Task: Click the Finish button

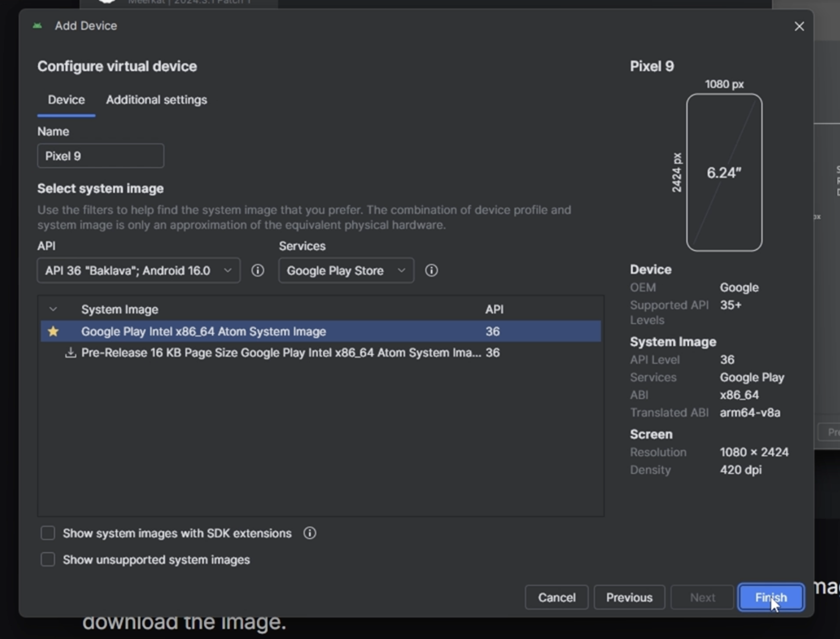Action: click(x=771, y=597)
